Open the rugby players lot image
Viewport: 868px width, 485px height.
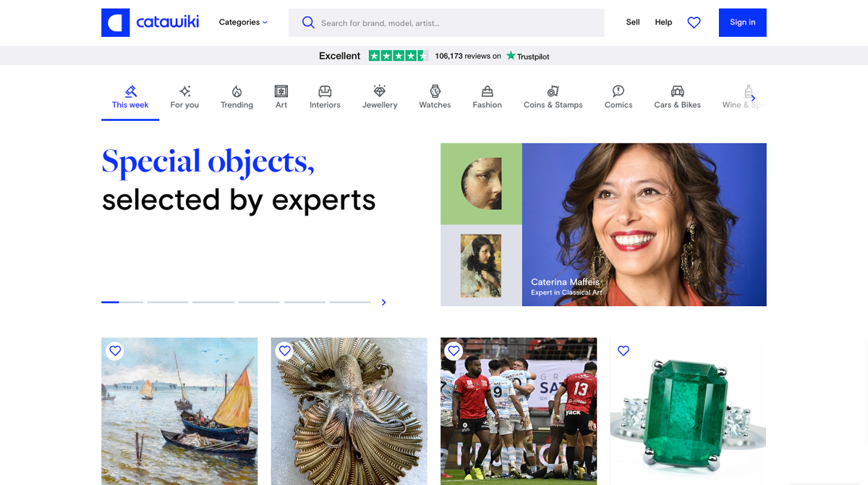click(x=519, y=411)
